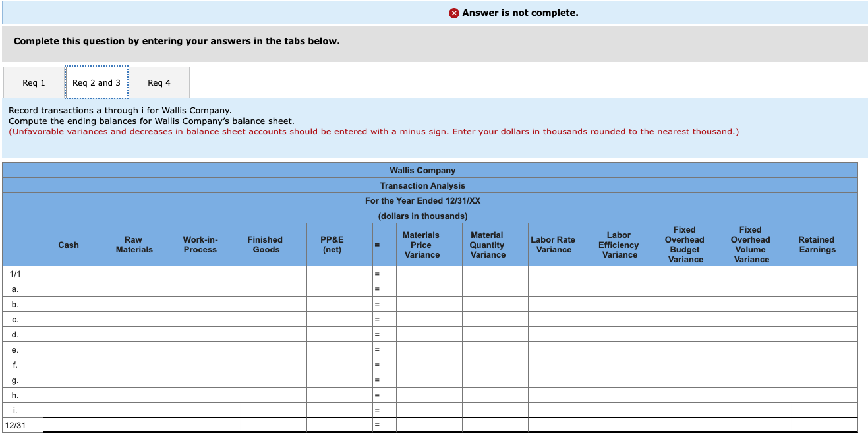This screenshot has height=439, width=868.
Task: Select the Material Quantity Variance cell in row b.
Action: click(x=496, y=304)
